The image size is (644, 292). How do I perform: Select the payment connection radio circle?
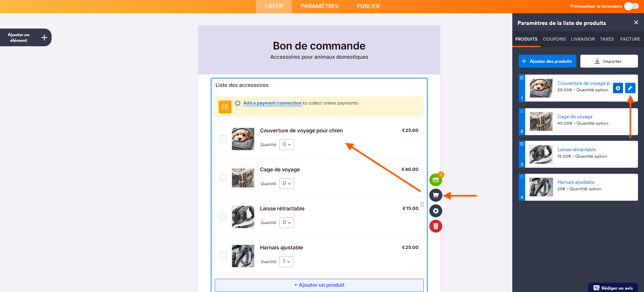tap(238, 103)
